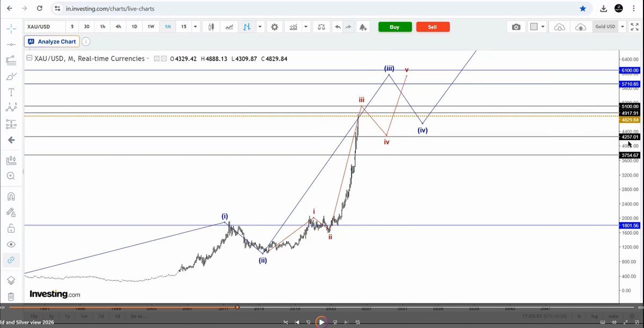Click the back arrow in left sidebar
This screenshot has height=328, width=644.
tap(11, 140)
